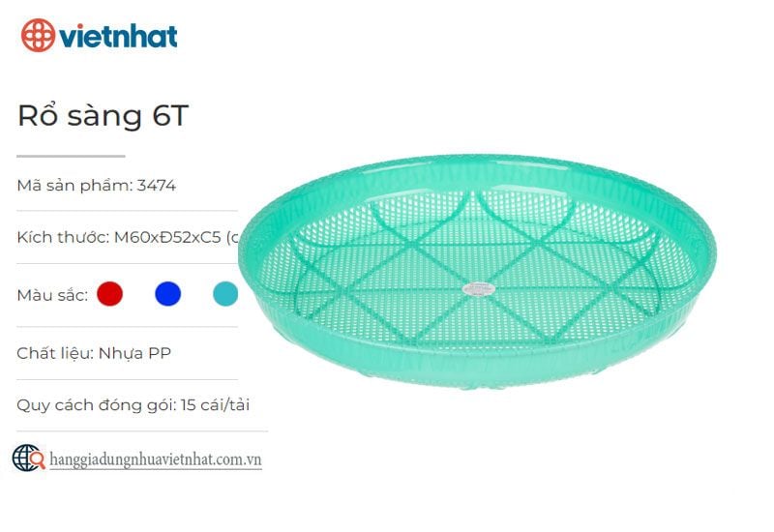
Task: Click the Vietnhat red globe logo icon
Action: 38,35
